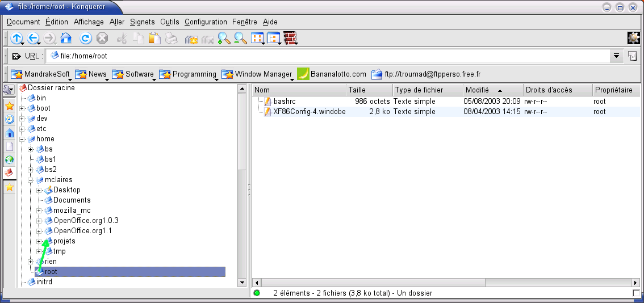The width and height of the screenshot is (644, 303).
Task: Expand the projets folder in the tree
Action: [x=40, y=241]
